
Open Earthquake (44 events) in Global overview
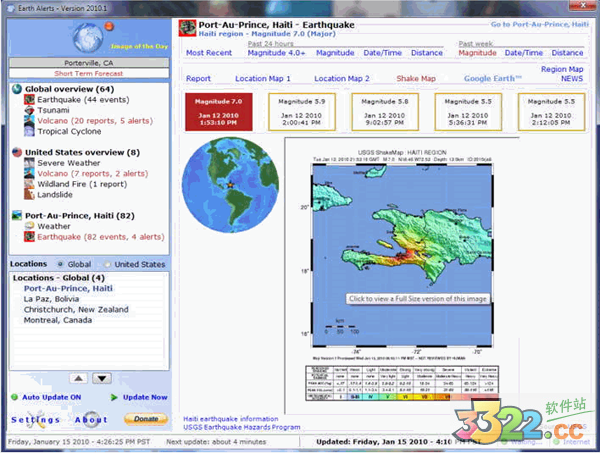tap(83, 100)
